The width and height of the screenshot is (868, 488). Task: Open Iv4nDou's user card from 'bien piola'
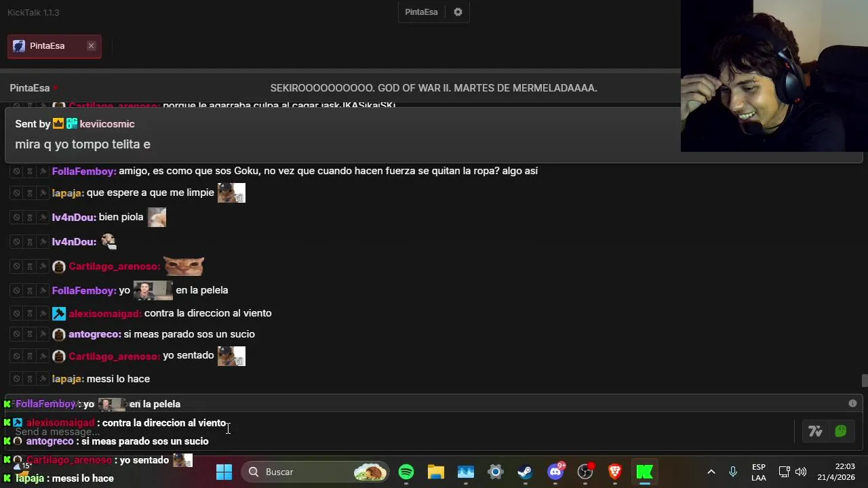74,218
